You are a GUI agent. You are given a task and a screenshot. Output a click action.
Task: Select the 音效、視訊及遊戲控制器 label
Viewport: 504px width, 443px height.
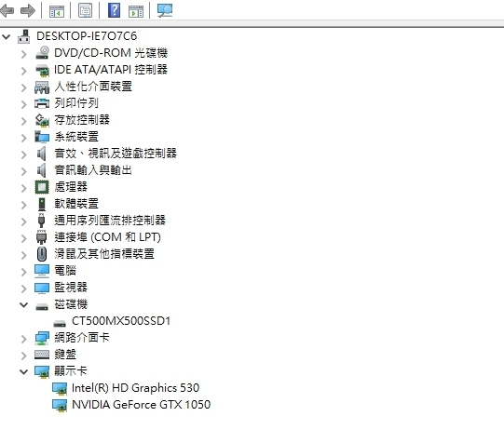point(116,154)
